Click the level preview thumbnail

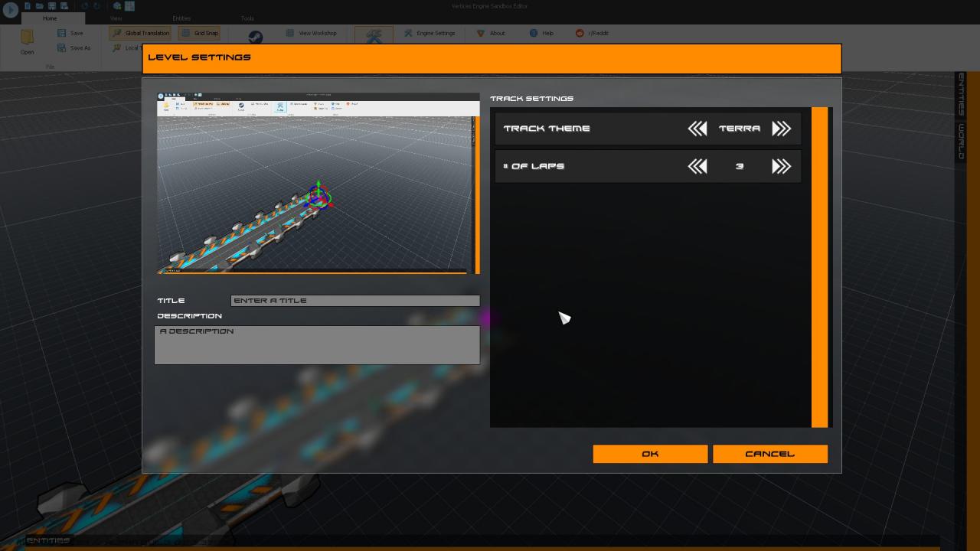tap(314, 184)
